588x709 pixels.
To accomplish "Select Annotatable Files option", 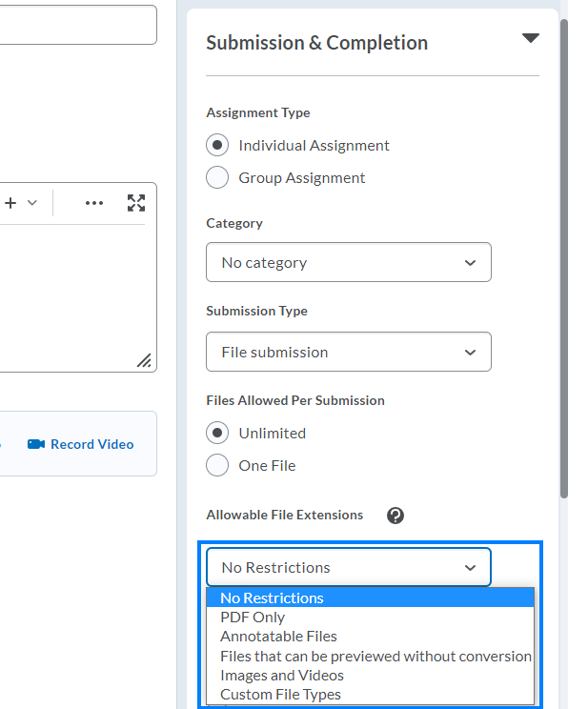I will pos(278,637).
